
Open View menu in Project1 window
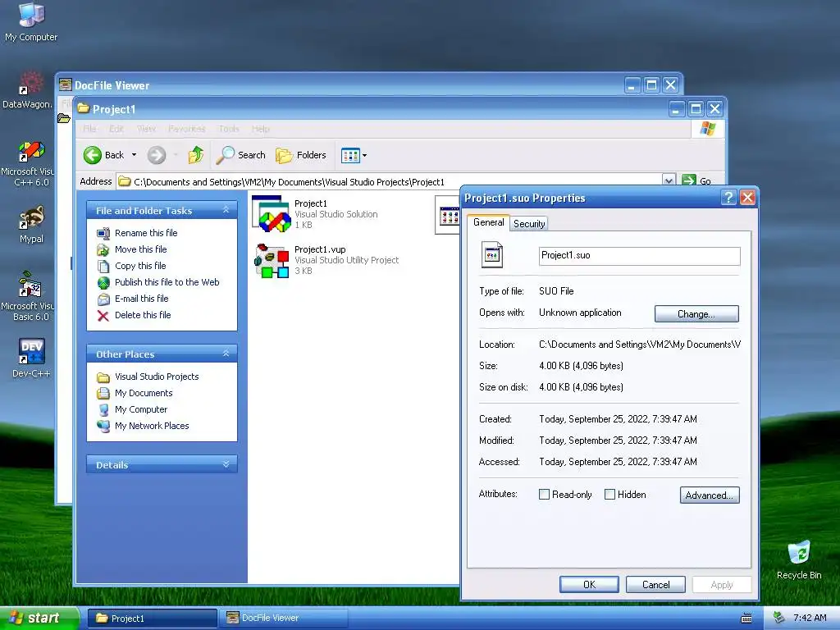click(x=146, y=129)
